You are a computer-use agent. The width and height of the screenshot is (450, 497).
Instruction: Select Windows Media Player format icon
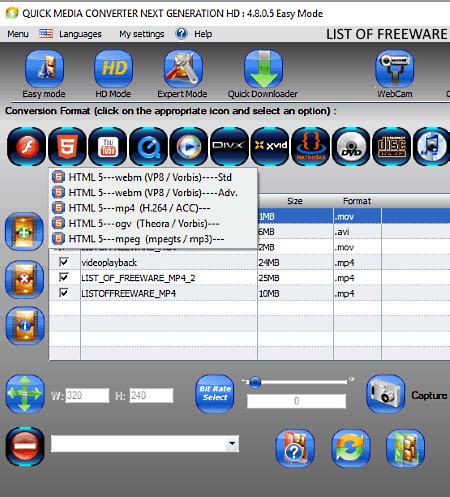click(189, 146)
